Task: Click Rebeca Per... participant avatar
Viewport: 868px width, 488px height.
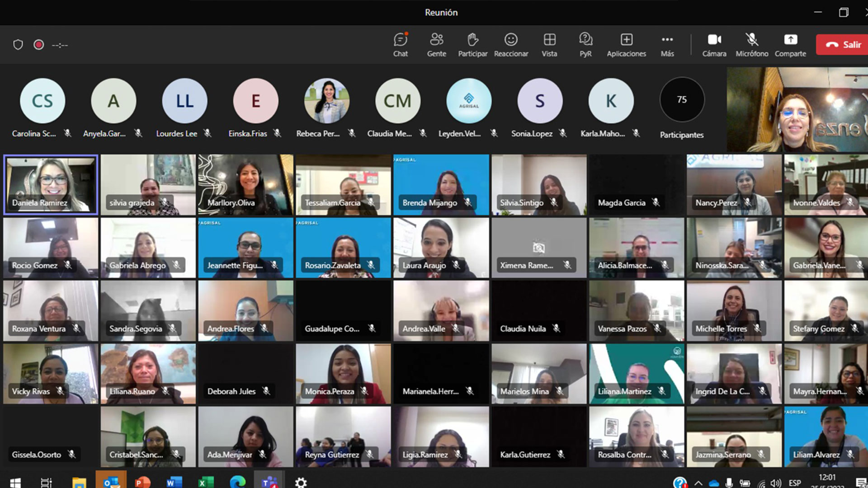Action: click(x=326, y=101)
